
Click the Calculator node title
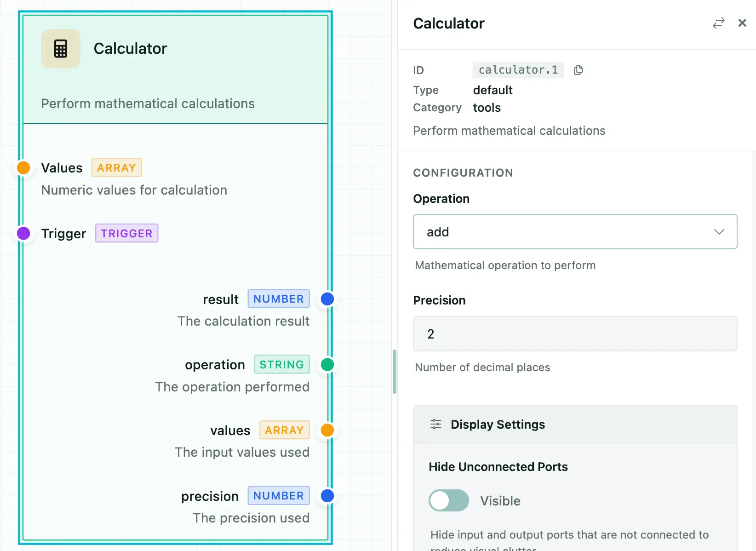(x=130, y=49)
